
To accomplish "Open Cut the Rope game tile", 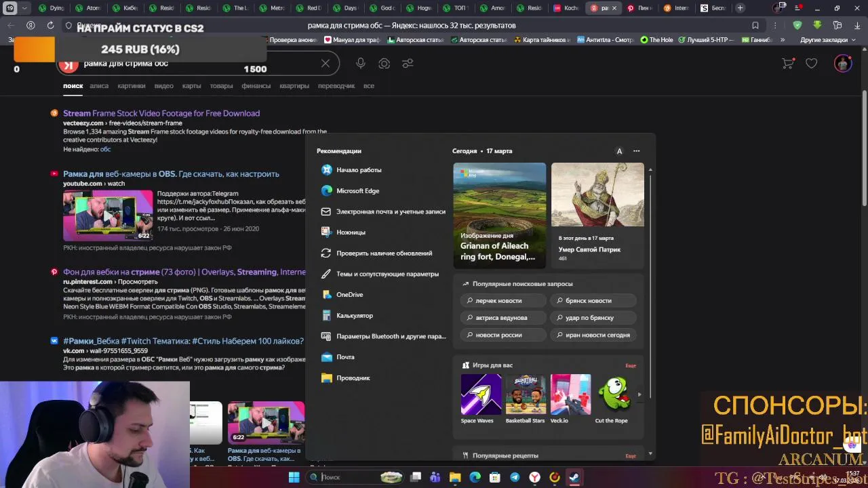I will pyautogui.click(x=614, y=399).
